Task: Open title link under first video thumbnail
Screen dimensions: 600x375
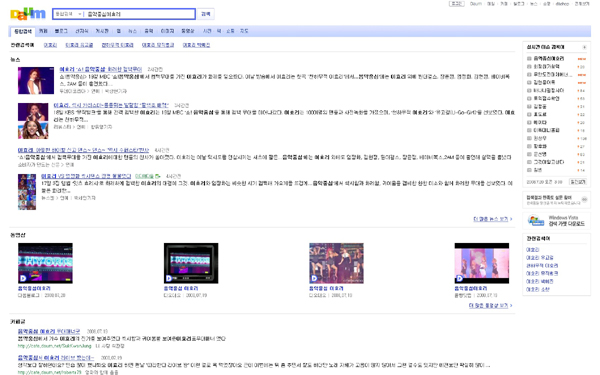Action: [x=34, y=288]
